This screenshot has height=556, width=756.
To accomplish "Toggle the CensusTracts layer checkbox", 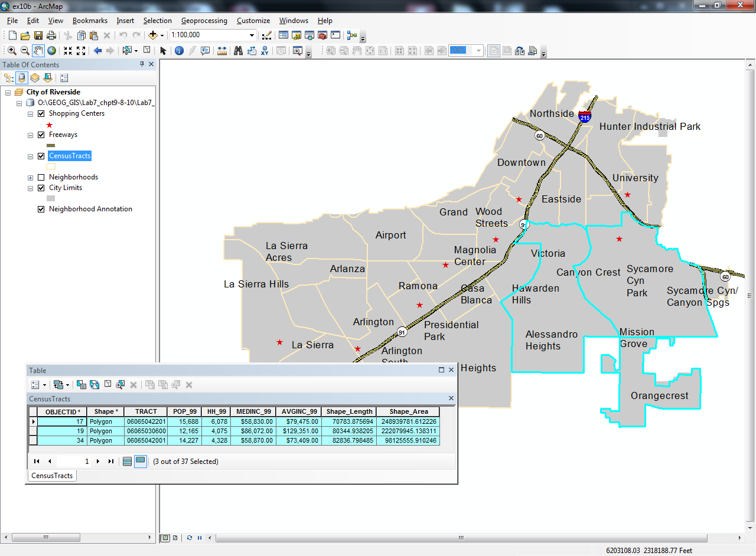I will pos(41,156).
